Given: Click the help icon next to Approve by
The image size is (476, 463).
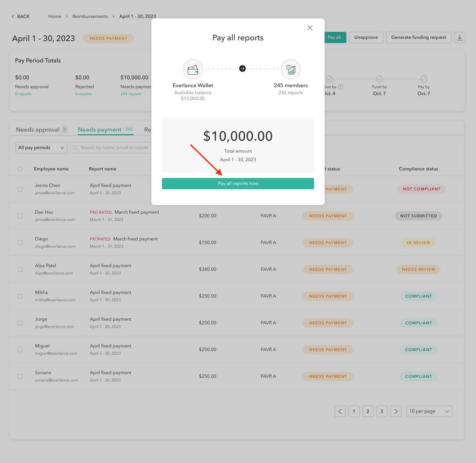Looking at the screenshot, I should point(340,87).
